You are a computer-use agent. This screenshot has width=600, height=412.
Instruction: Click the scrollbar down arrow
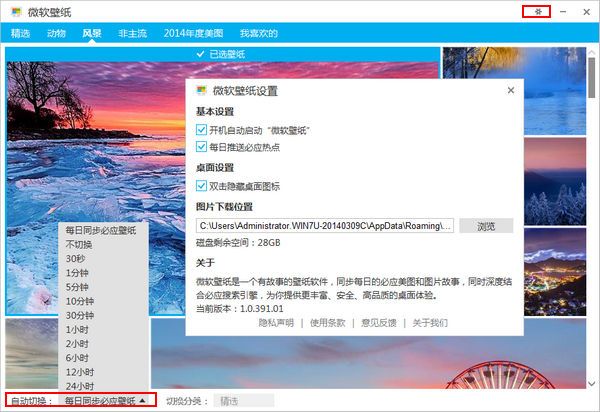click(x=592, y=383)
